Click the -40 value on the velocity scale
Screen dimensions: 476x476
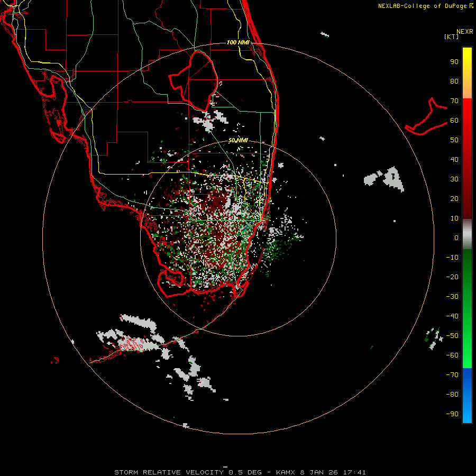tap(452, 316)
